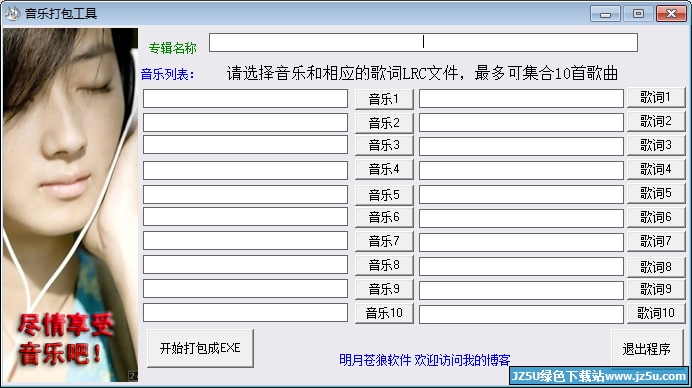Viewport: 692px width, 388px height.
Task: Click the 音乐8 button
Action: 384,265
